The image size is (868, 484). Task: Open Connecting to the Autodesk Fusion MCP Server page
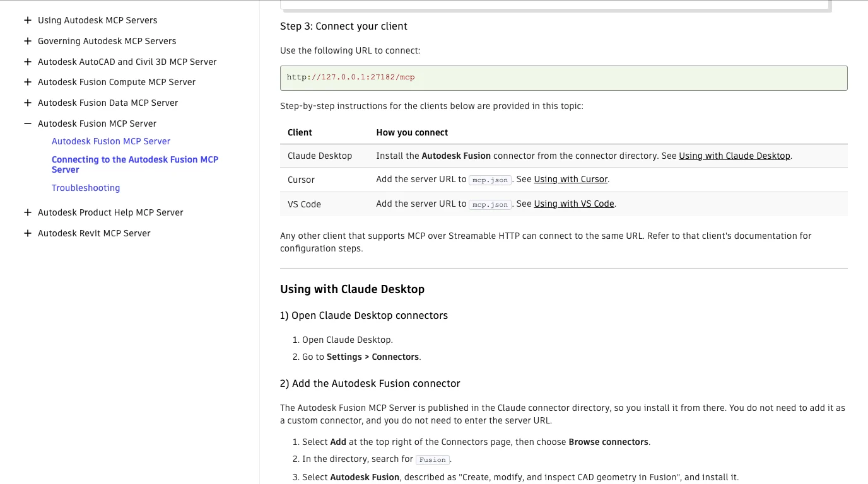[x=135, y=164]
